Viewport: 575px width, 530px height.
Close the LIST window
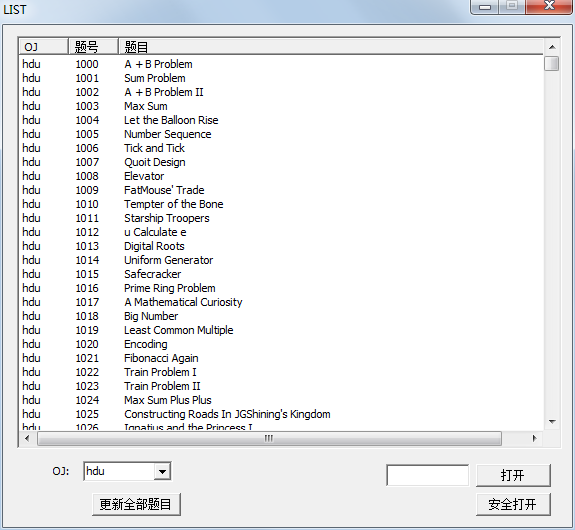click(x=549, y=6)
